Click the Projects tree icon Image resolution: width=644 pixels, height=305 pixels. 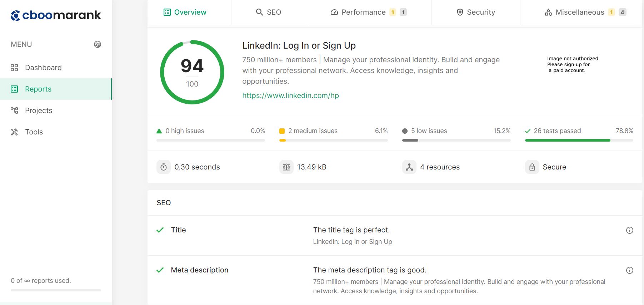click(14, 110)
